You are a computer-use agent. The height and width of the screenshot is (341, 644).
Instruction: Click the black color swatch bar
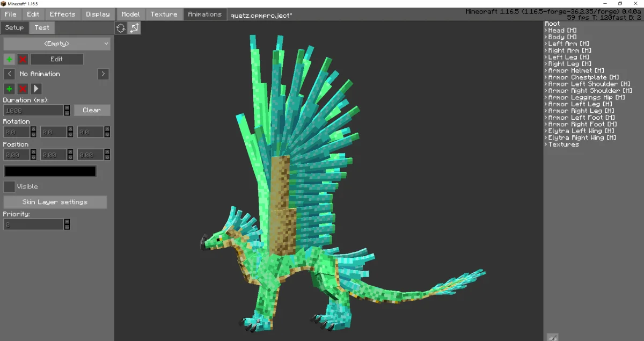(x=50, y=171)
